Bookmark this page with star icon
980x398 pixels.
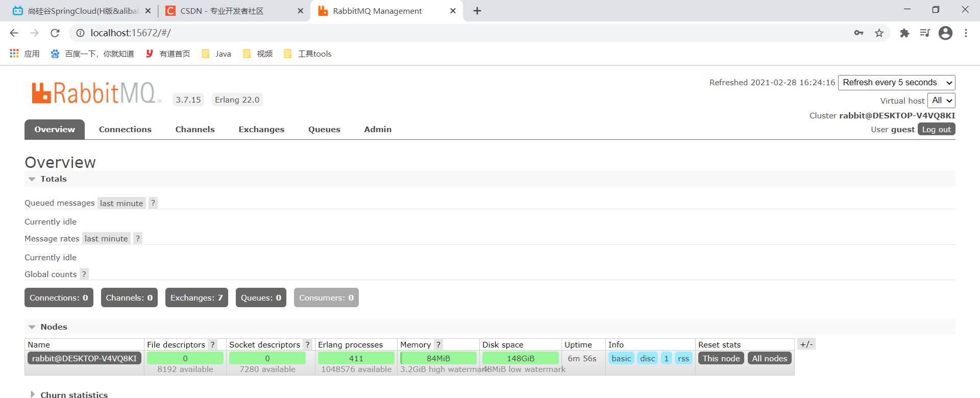coord(879,33)
